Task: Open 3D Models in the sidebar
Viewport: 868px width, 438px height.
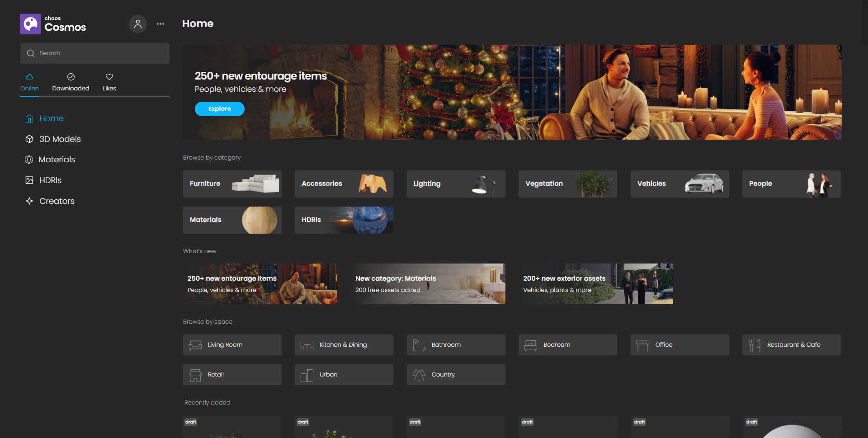Action: pyautogui.click(x=60, y=139)
